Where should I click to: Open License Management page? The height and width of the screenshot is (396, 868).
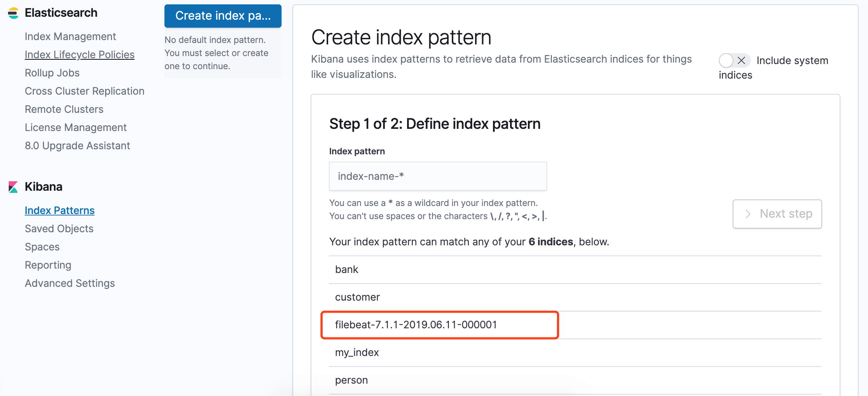(76, 127)
